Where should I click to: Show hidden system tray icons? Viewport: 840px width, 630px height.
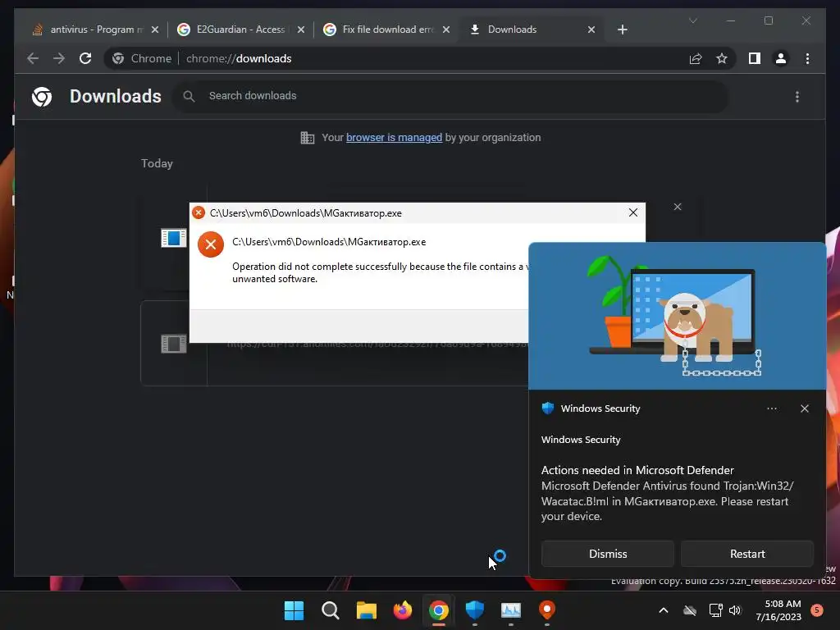[x=663, y=610]
